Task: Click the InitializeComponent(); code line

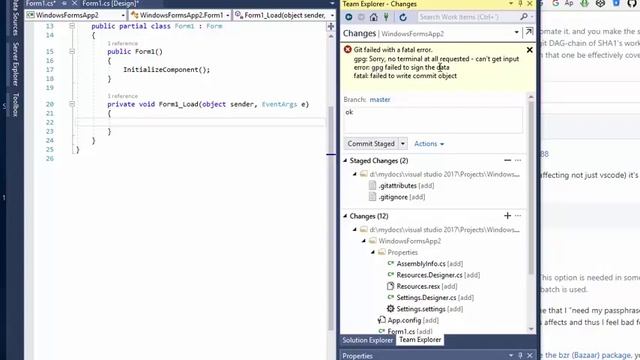Action: pyautogui.click(x=167, y=70)
